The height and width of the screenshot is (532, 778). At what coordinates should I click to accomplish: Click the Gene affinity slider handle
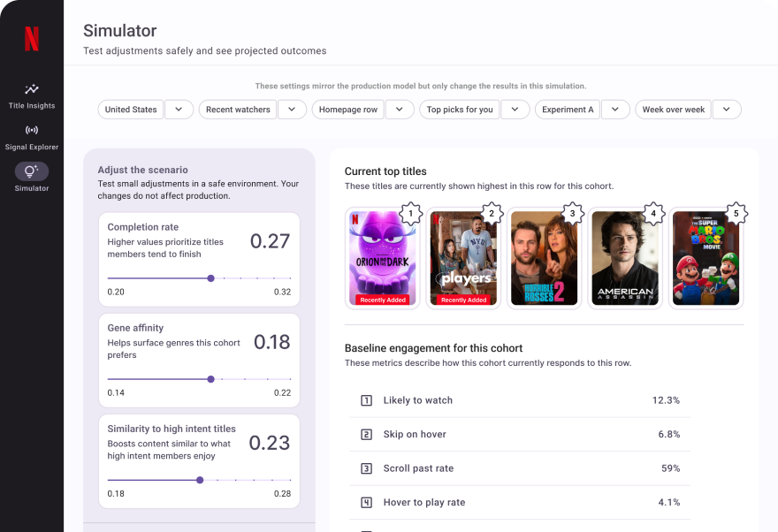point(210,379)
